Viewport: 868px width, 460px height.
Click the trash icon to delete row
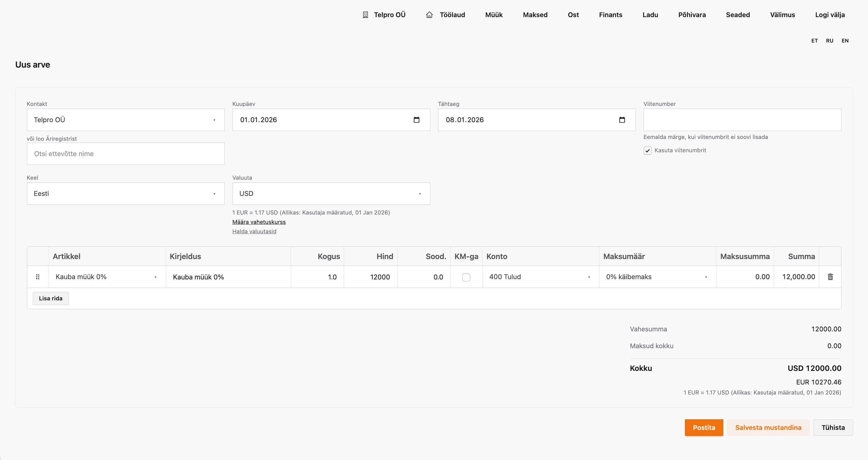(830, 277)
